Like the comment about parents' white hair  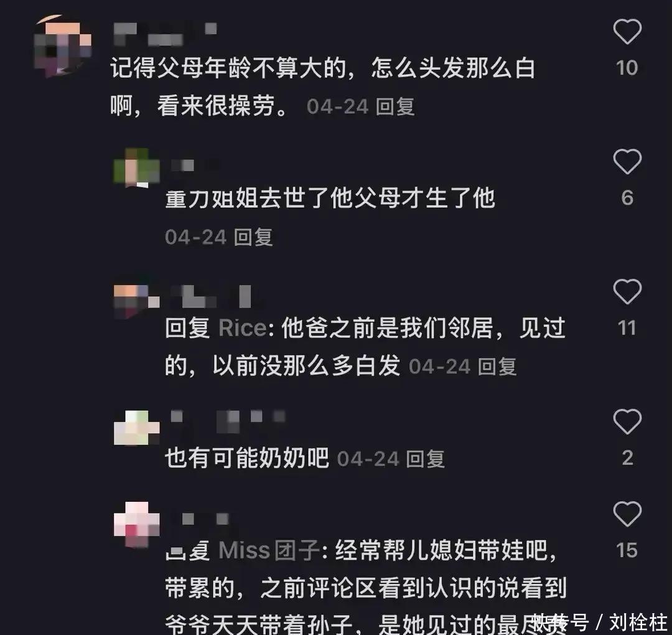click(627, 31)
